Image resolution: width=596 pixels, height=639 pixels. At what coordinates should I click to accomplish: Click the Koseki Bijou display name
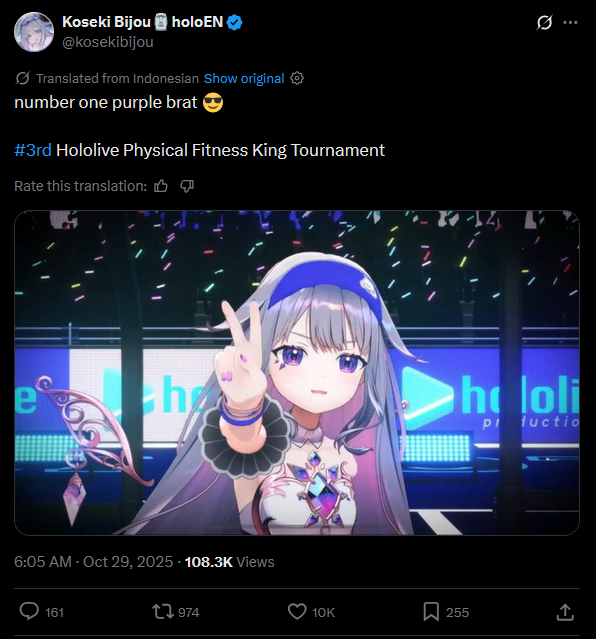pyautogui.click(x=106, y=22)
